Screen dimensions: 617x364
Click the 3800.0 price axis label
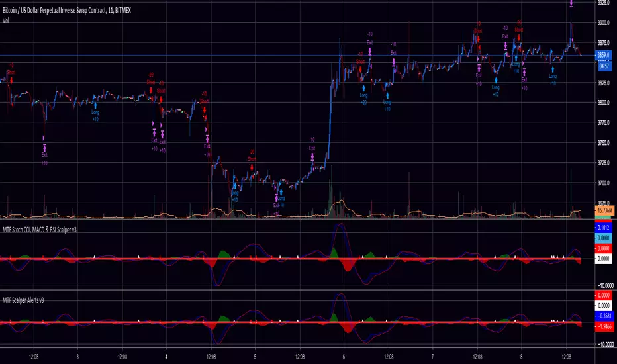tap(603, 103)
